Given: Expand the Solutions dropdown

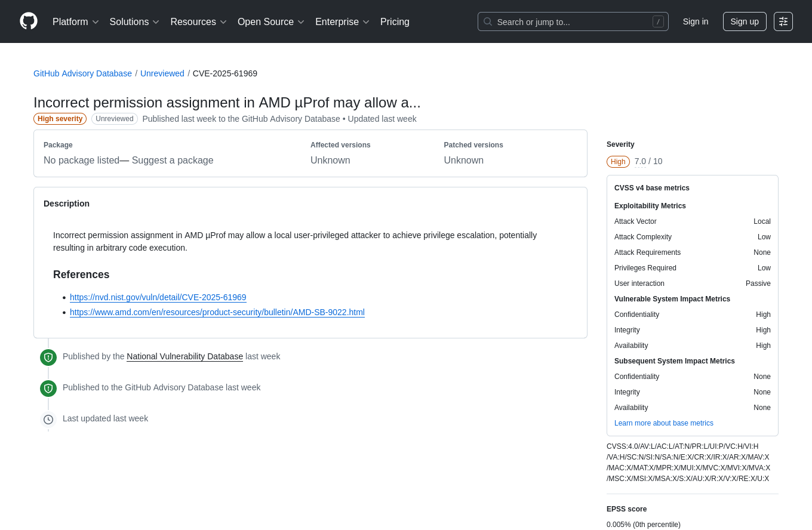Looking at the screenshot, I should pos(134,22).
